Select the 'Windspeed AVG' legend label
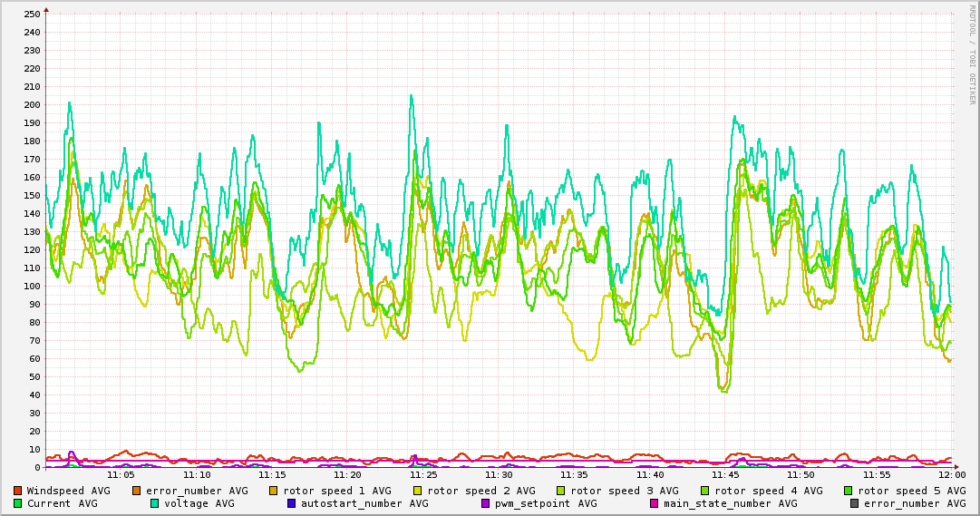 pos(68,491)
